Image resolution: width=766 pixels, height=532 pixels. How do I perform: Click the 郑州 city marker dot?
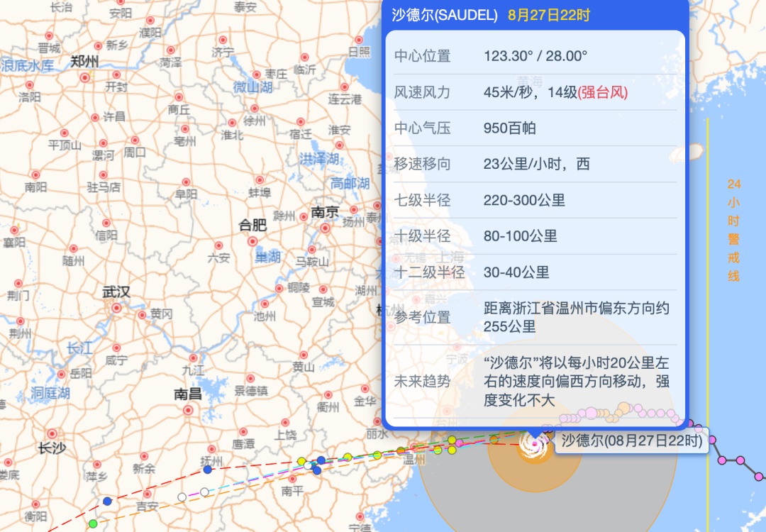coord(85,77)
